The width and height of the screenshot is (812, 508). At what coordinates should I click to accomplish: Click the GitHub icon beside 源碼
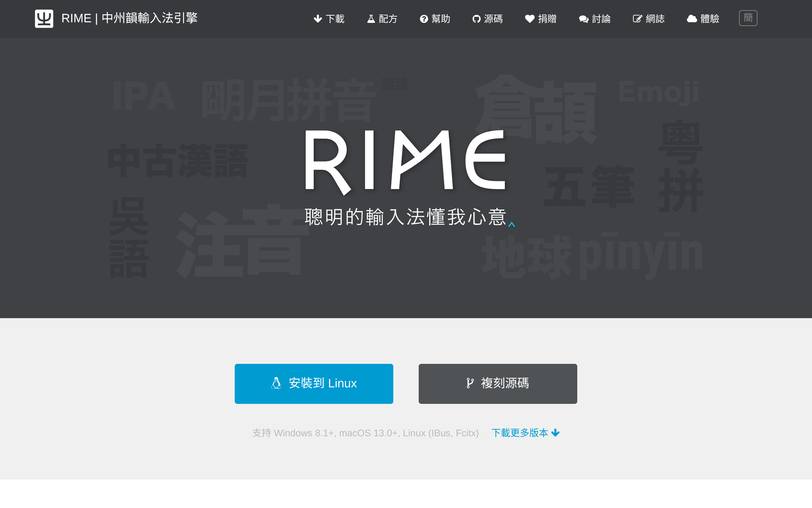(476, 19)
